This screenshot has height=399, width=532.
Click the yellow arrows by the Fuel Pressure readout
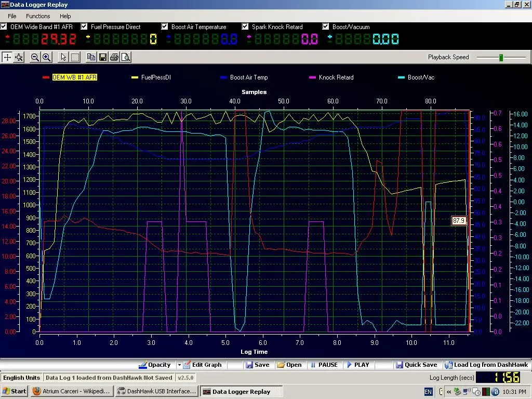tap(88, 38)
